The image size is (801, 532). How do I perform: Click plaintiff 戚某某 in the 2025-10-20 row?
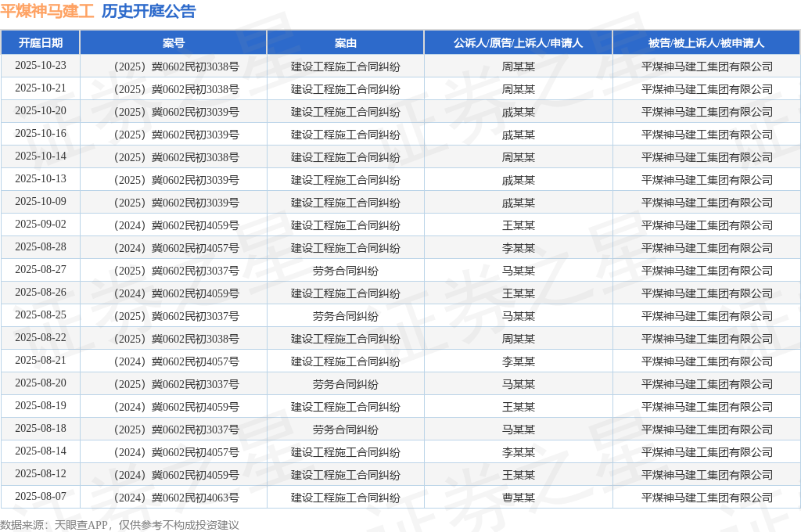pyautogui.click(x=518, y=112)
